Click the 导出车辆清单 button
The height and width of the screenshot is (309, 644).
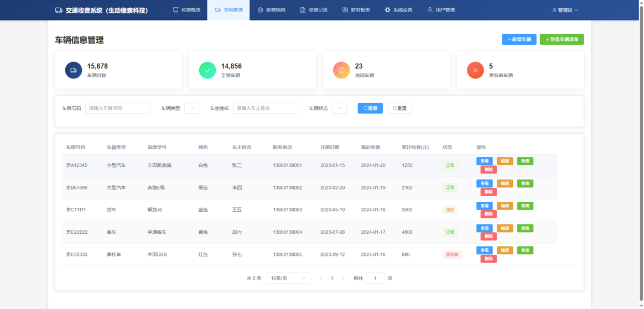pos(562,40)
